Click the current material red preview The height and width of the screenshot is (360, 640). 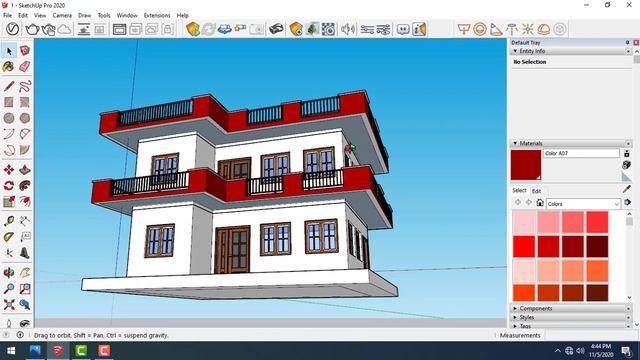(x=526, y=165)
